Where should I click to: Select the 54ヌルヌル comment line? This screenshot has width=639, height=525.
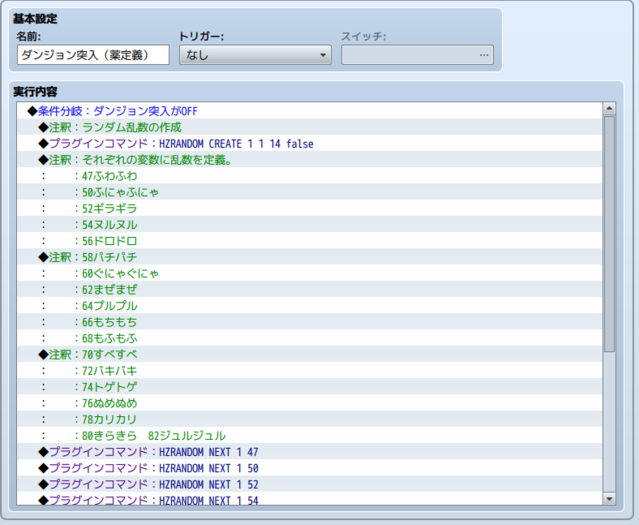pyautogui.click(x=309, y=225)
